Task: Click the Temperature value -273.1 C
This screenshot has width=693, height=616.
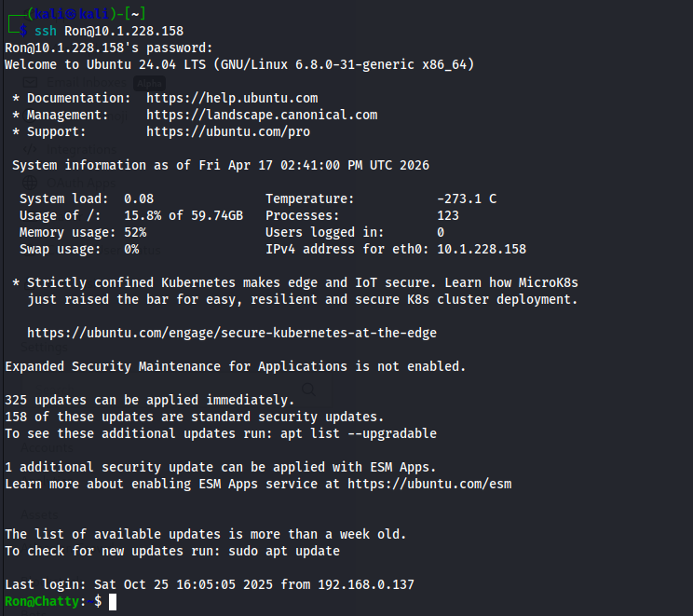Action: 467,198
